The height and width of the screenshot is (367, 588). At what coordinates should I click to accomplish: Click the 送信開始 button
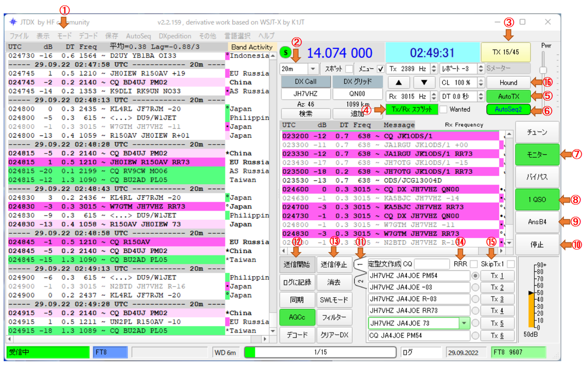coord(297,264)
